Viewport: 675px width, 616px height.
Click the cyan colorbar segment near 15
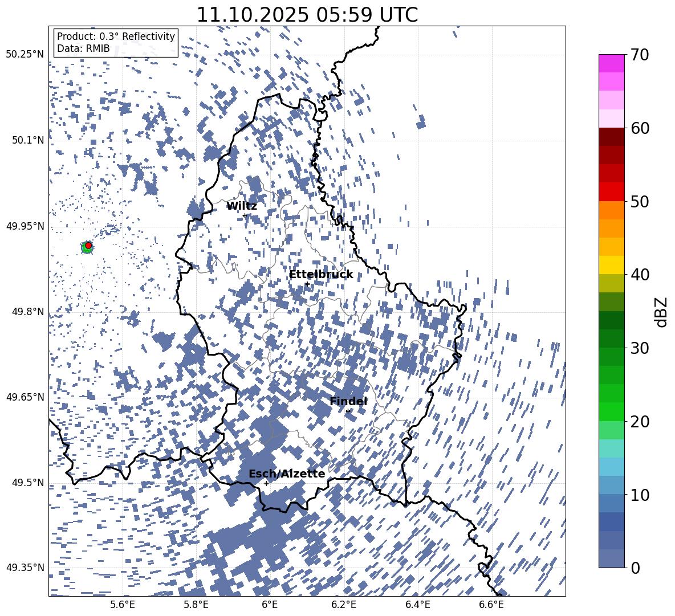click(x=611, y=448)
